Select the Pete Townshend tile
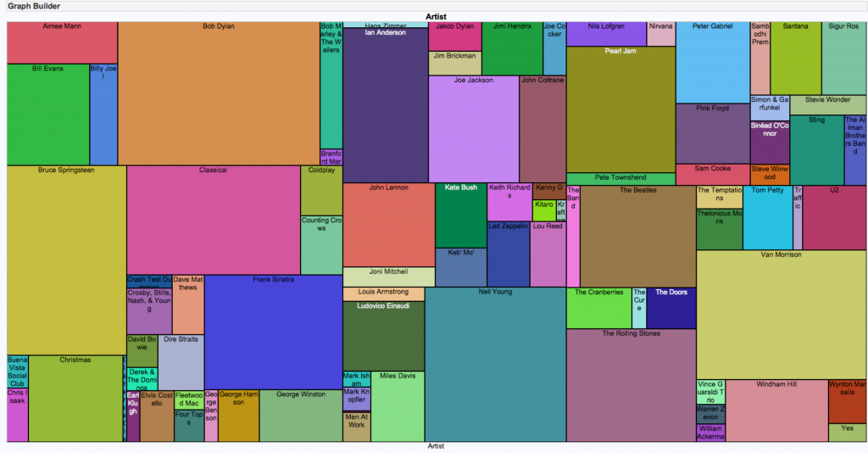 click(x=621, y=179)
